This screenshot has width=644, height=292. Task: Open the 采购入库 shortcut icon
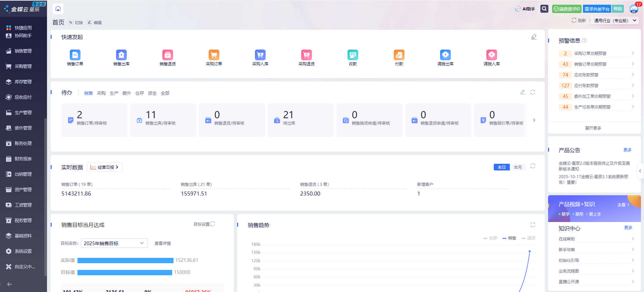tap(260, 55)
